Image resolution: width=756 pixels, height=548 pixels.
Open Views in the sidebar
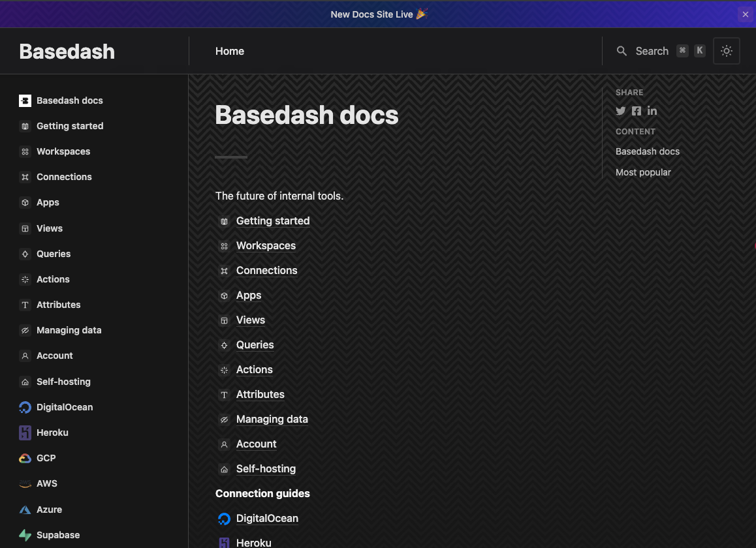[x=50, y=228]
